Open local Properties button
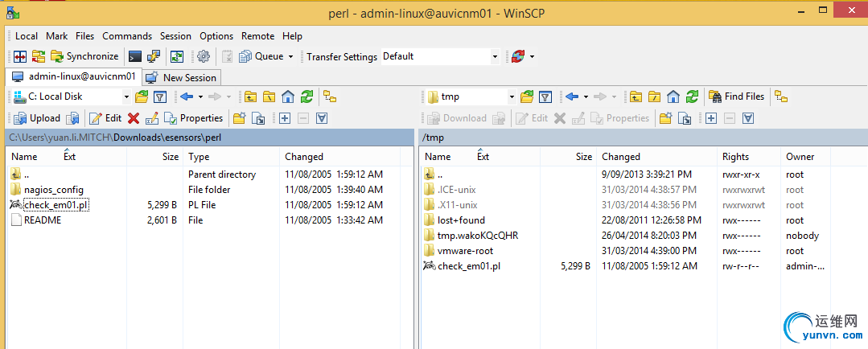This screenshot has height=349, width=868. pos(194,118)
